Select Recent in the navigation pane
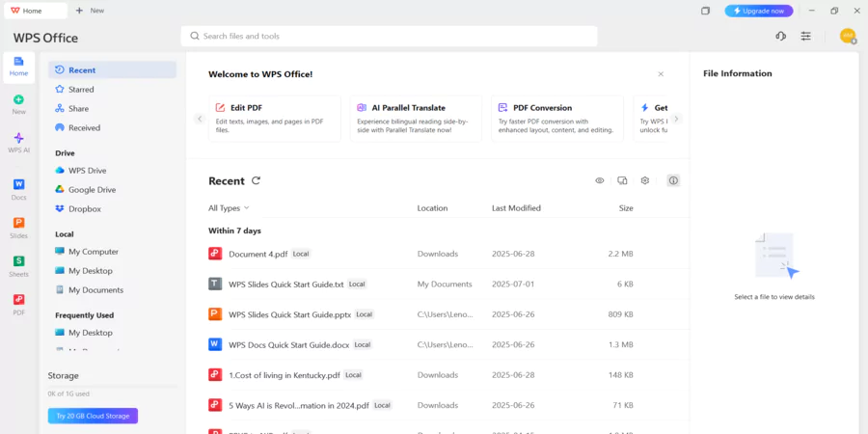 (x=113, y=70)
